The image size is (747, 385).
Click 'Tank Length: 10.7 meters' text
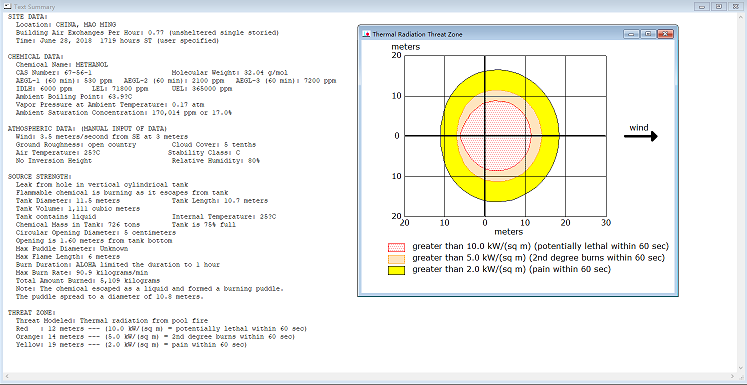pos(220,201)
